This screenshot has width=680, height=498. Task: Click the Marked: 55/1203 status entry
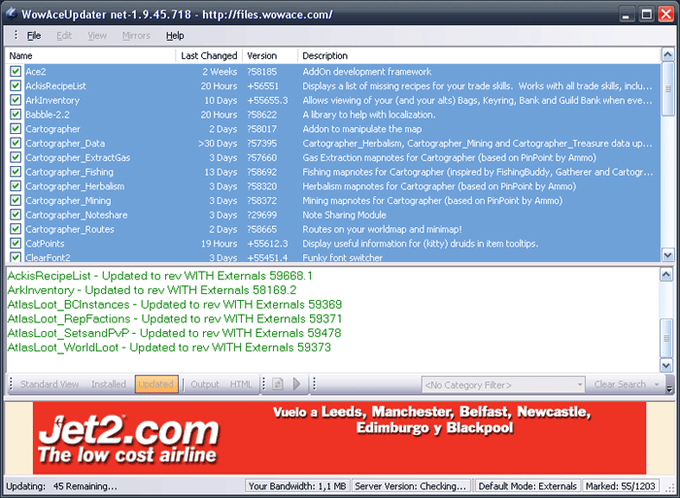click(x=620, y=486)
